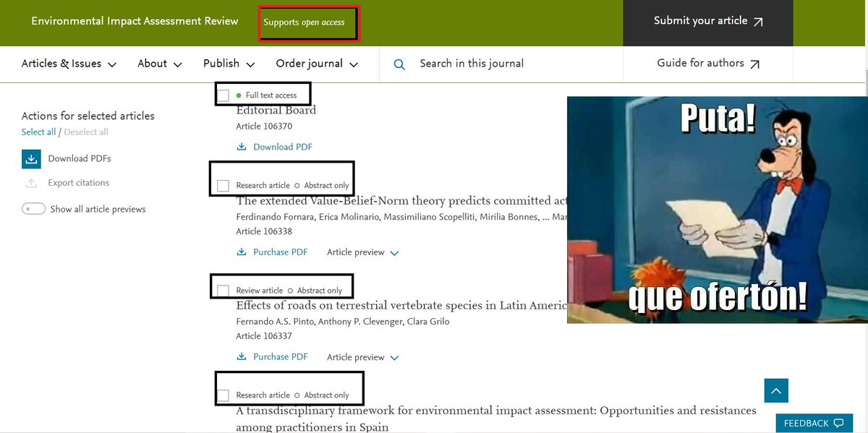Open the Publish menu

[x=228, y=64]
